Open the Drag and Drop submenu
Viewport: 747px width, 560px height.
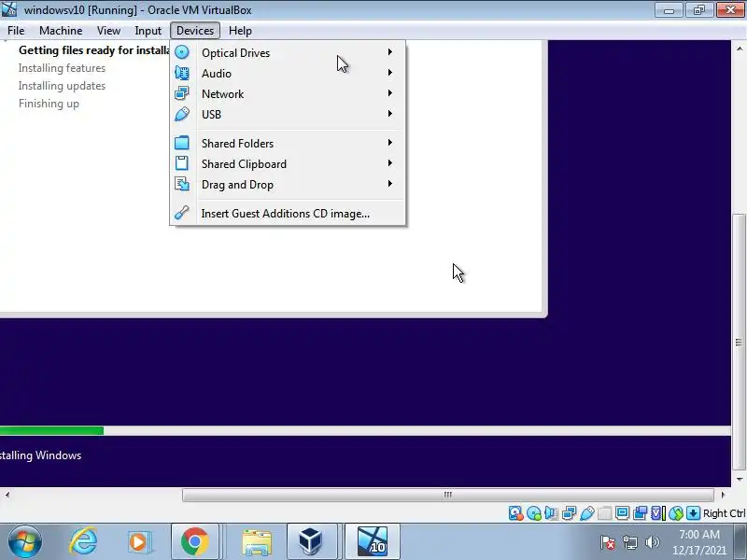[288, 184]
